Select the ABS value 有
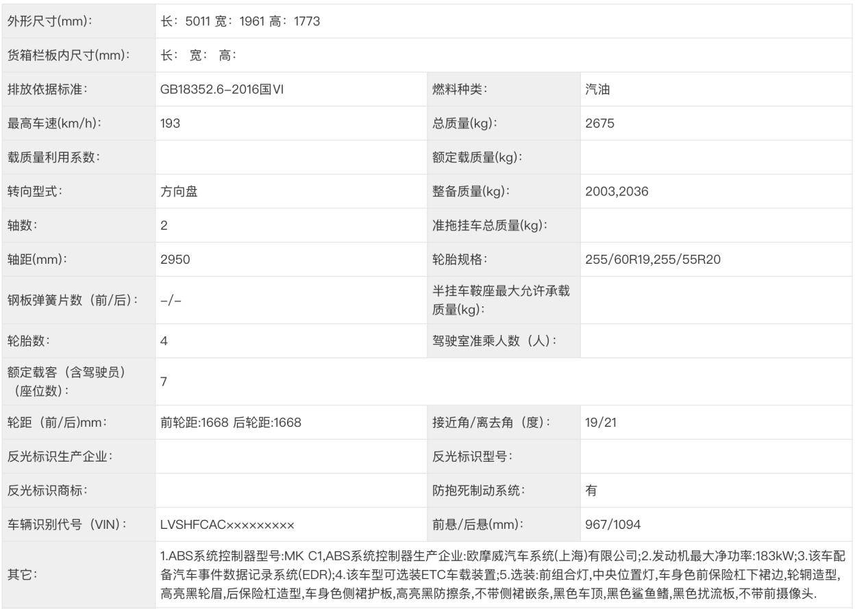This screenshot has width=868, height=609. tap(591, 490)
